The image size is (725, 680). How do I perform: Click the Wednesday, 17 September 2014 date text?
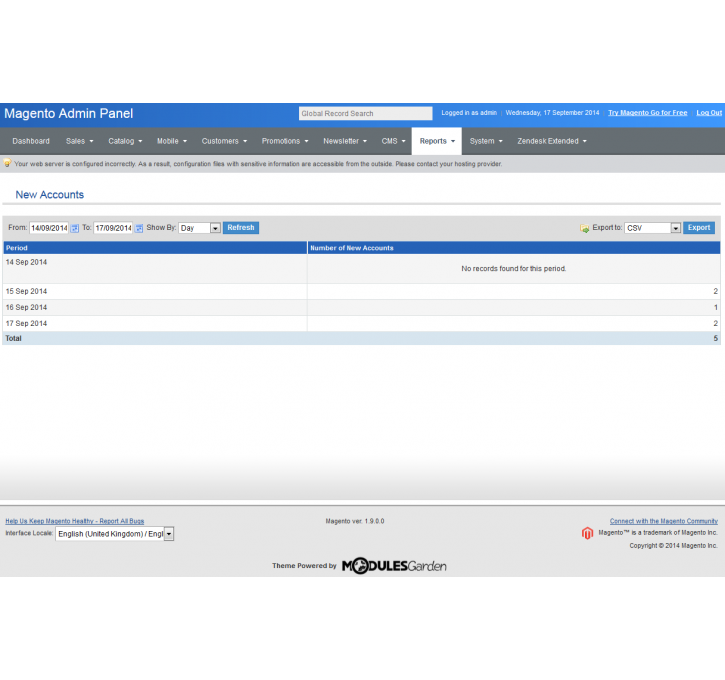[x=552, y=113]
